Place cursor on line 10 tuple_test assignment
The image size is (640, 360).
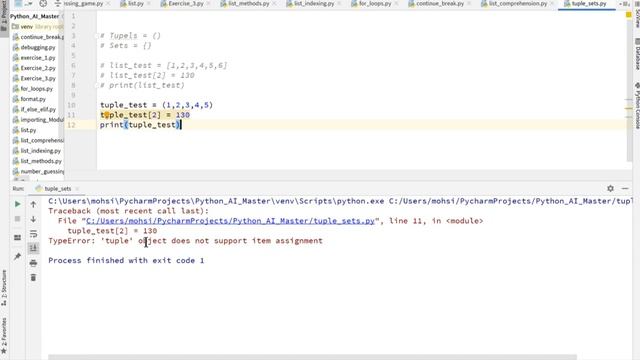coord(156,105)
